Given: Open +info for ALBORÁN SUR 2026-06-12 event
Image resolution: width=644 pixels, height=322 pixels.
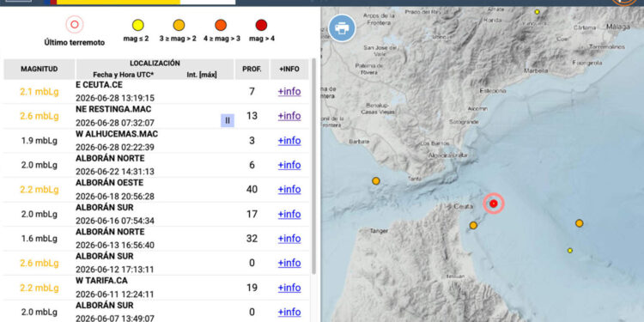Looking at the screenshot, I should coord(289,263).
